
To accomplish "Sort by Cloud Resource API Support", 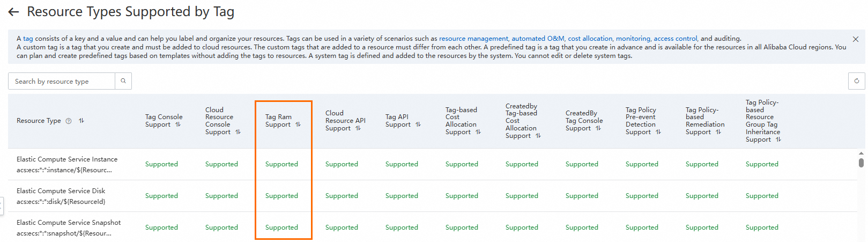I will point(358,128).
